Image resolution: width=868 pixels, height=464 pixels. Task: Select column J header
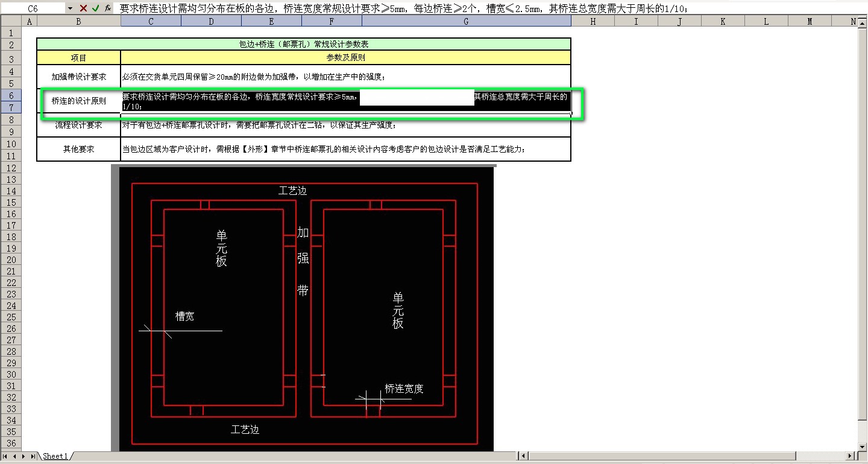[x=679, y=21]
